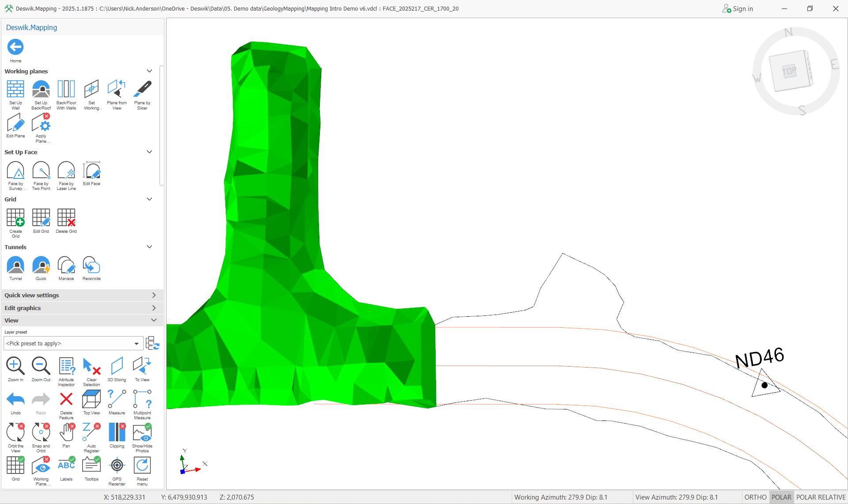Open the Layer preset dropdown

tap(73, 343)
